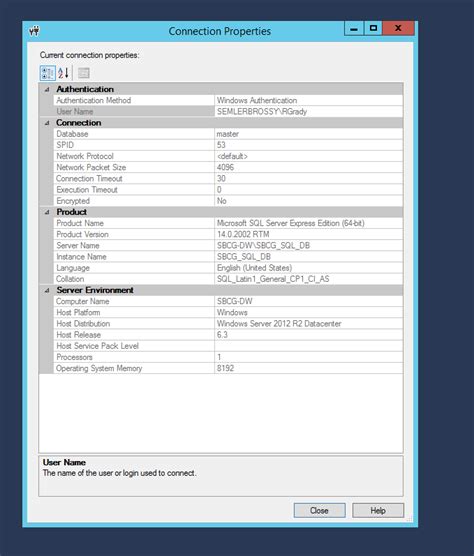This screenshot has width=474, height=556.
Task: Select the SPID property label
Action: (65, 145)
